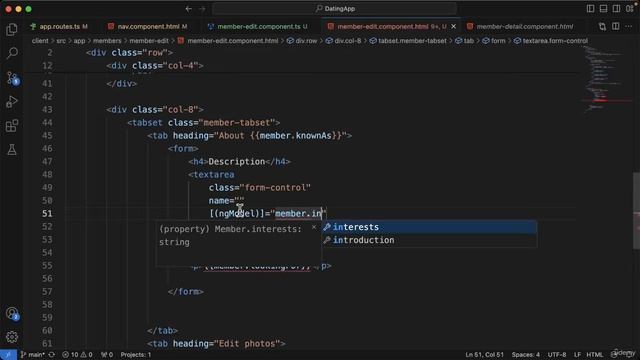Open the tabset.member-tabset breadcrumb
Viewport: 640px width, 360px height.
(x=408, y=41)
